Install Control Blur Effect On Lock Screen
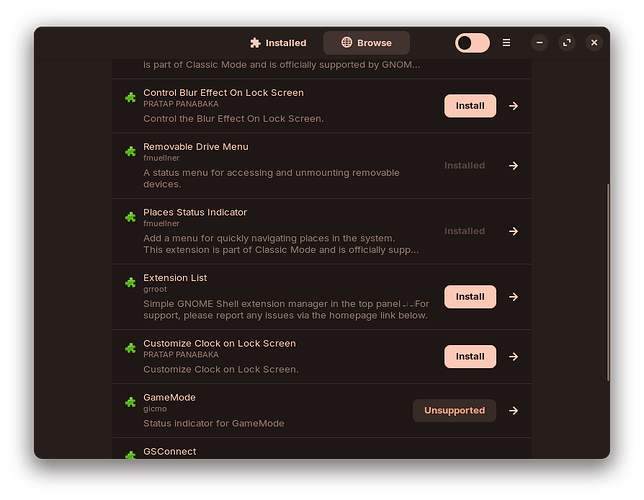Screen dimensions: 644x500 (470, 106)
